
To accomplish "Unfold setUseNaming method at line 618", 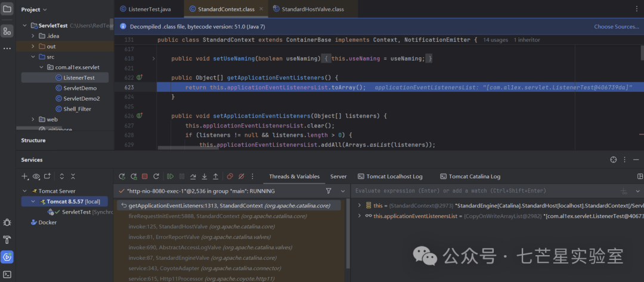I will click(154, 58).
